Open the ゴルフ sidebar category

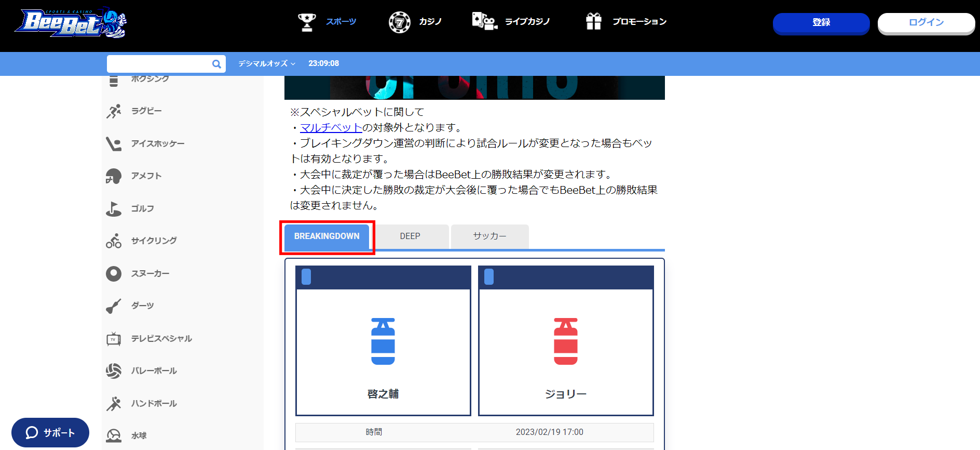point(142,208)
